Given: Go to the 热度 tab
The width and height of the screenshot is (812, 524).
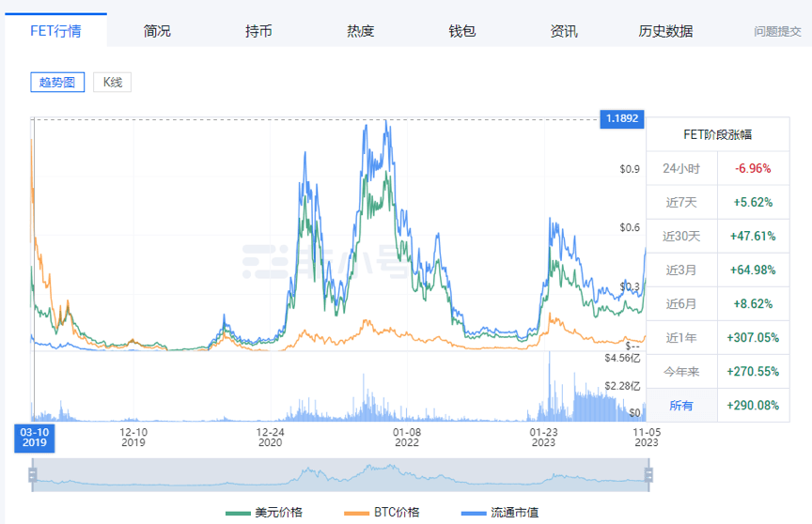Looking at the screenshot, I should pyautogui.click(x=360, y=31).
